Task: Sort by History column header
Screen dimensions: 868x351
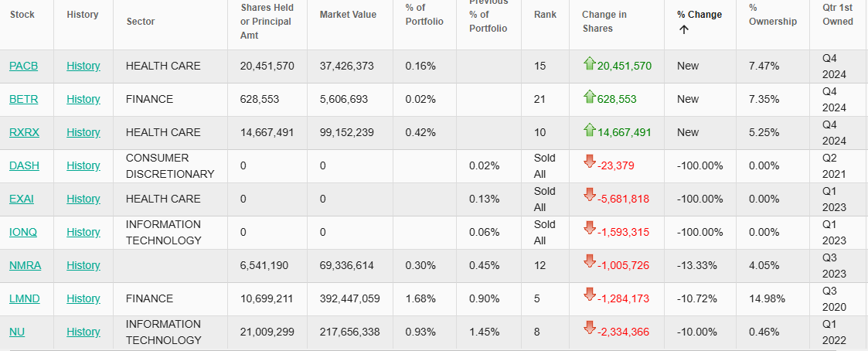Action: (83, 15)
